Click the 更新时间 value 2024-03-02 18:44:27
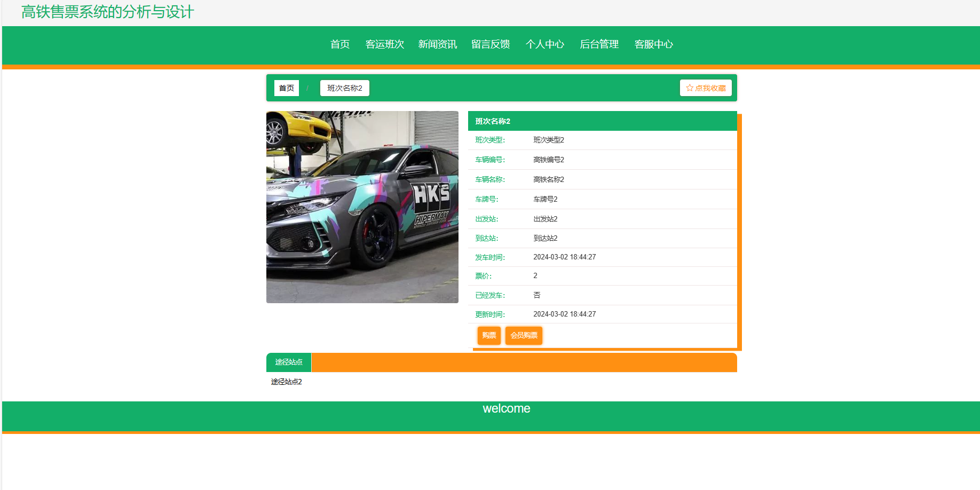The image size is (980, 490). (x=565, y=314)
